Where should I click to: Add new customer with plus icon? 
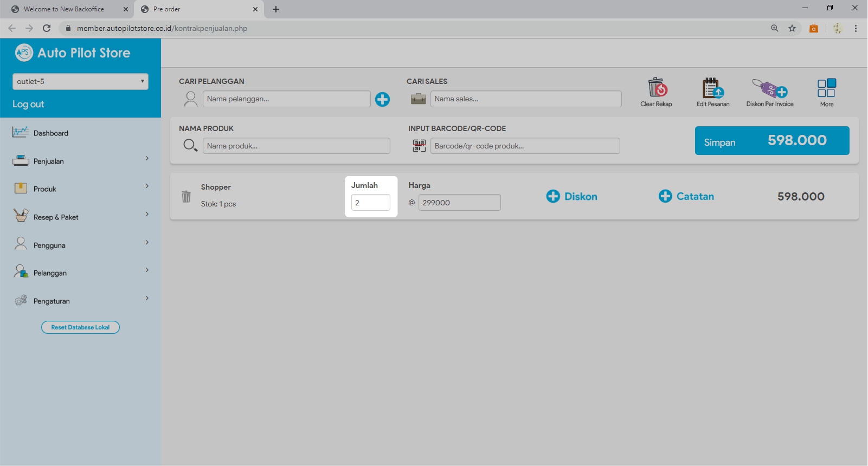point(382,99)
